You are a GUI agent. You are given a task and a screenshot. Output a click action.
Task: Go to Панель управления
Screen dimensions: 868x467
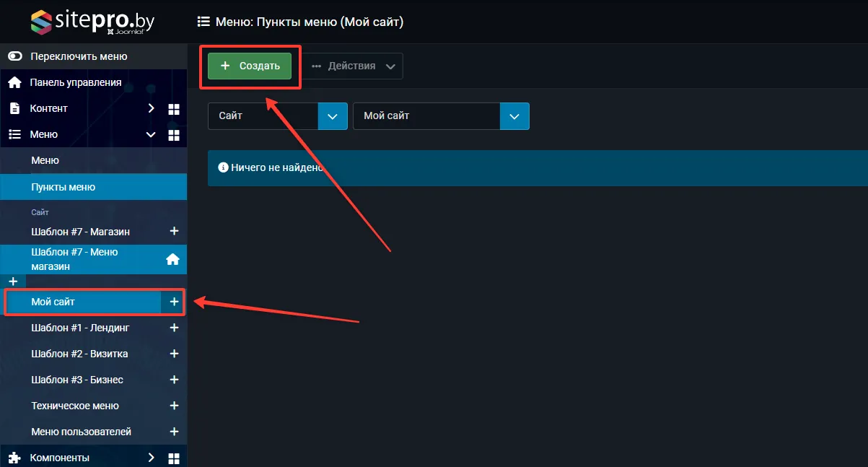coord(75,82)
